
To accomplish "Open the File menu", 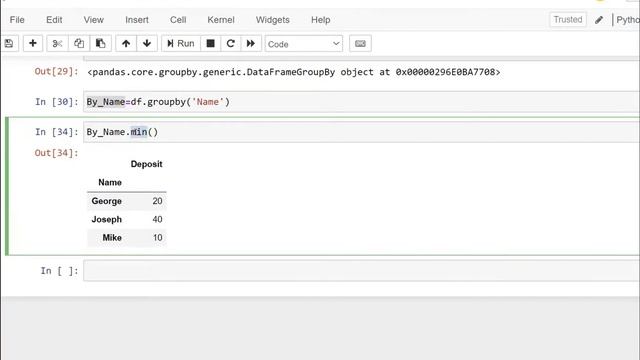I will pos(17,20).
